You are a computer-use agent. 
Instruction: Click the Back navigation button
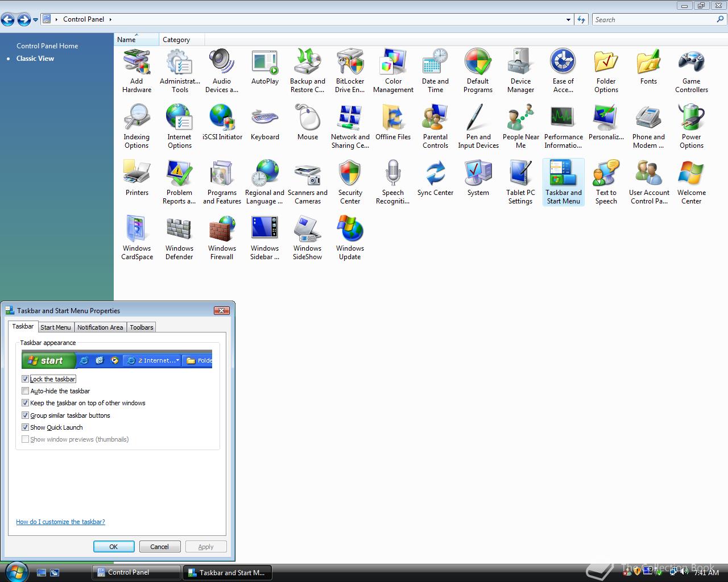point(8,20)
